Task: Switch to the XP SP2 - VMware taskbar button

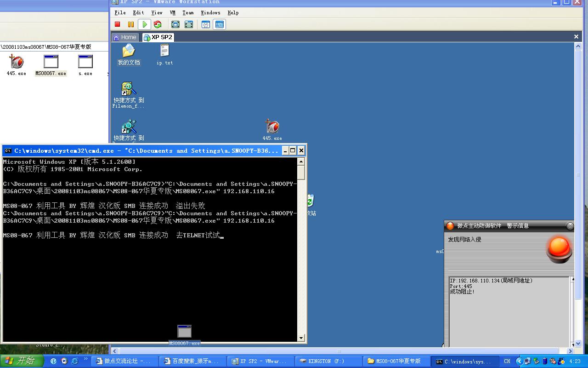Action: pos(261,361)
